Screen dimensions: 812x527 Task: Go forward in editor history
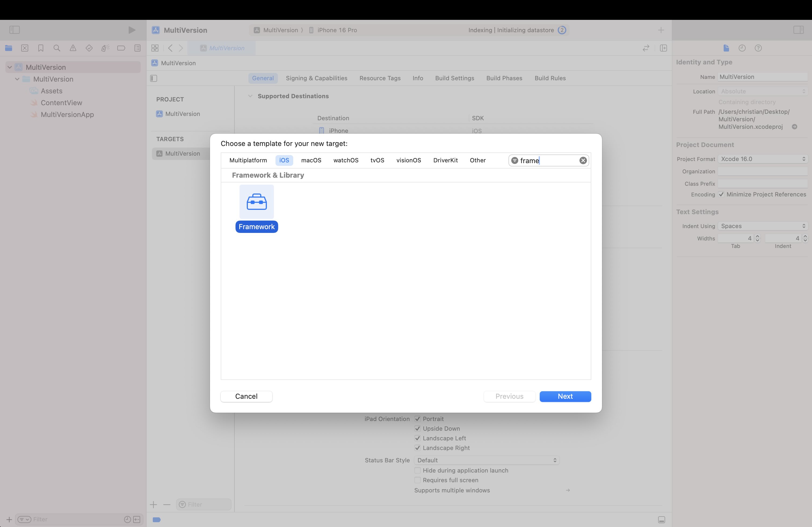click(181, 48)
